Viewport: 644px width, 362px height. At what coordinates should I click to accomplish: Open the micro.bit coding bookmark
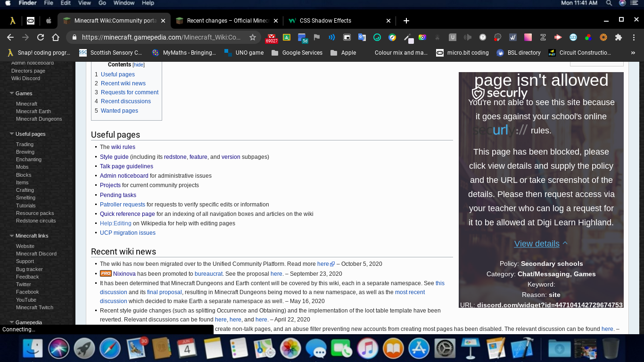coord(462,53)
